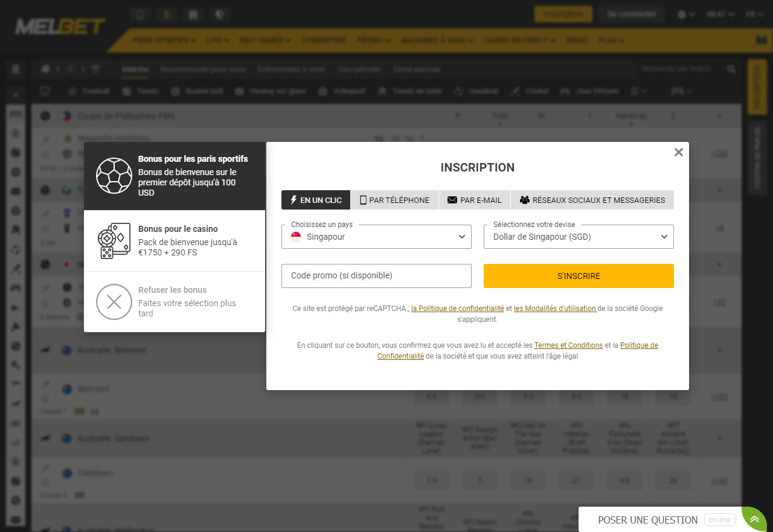This screenshot has height=532, width=773.
Task: Choose Bonus pour les paris sportifs option
Action: point(175,176)
